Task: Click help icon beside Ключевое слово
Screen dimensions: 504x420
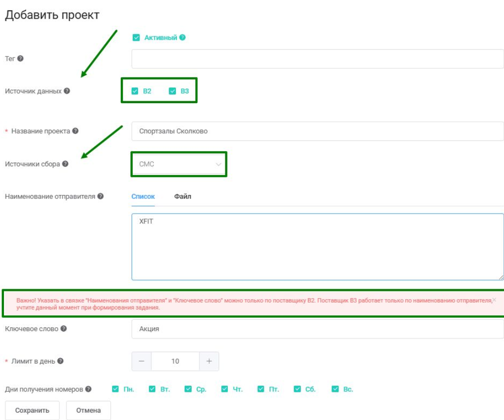Action: [64, 329]
